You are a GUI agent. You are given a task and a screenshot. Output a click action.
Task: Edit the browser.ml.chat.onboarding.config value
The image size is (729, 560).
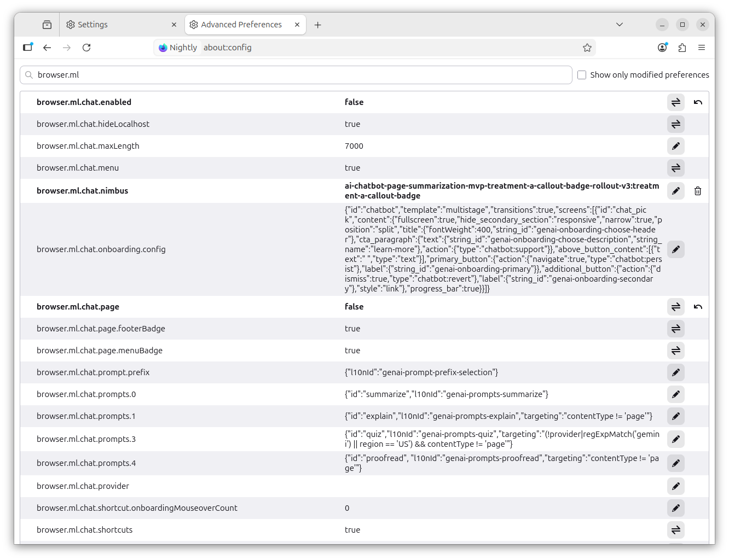(676, 249)
